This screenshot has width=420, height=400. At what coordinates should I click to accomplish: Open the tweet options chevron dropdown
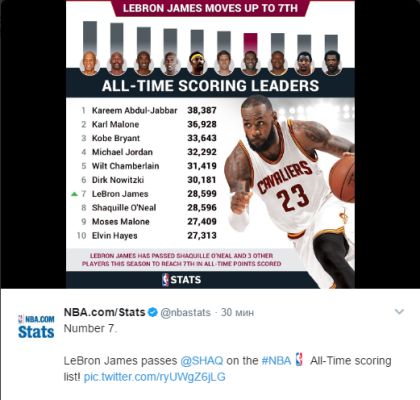tap(399, 312)
